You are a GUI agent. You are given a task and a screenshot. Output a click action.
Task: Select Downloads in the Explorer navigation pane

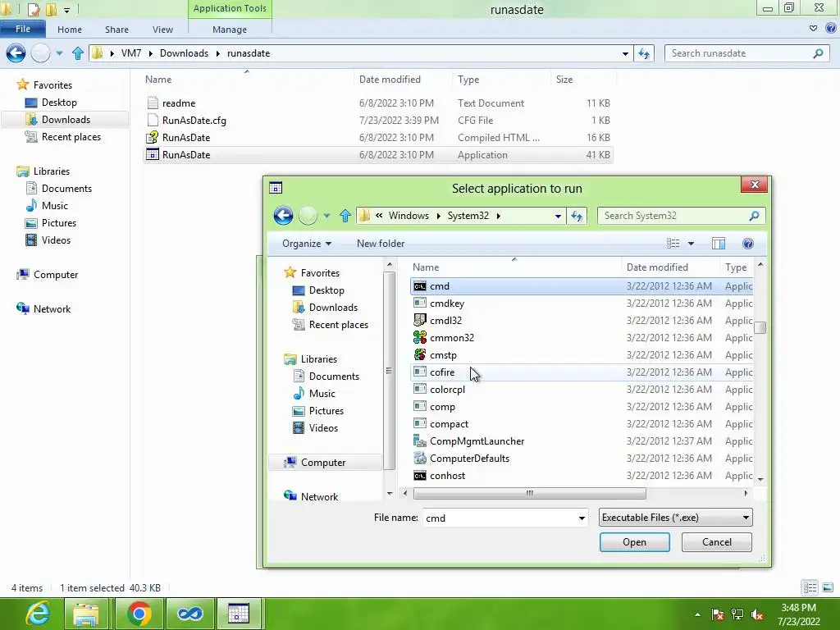tap(66, 120)
